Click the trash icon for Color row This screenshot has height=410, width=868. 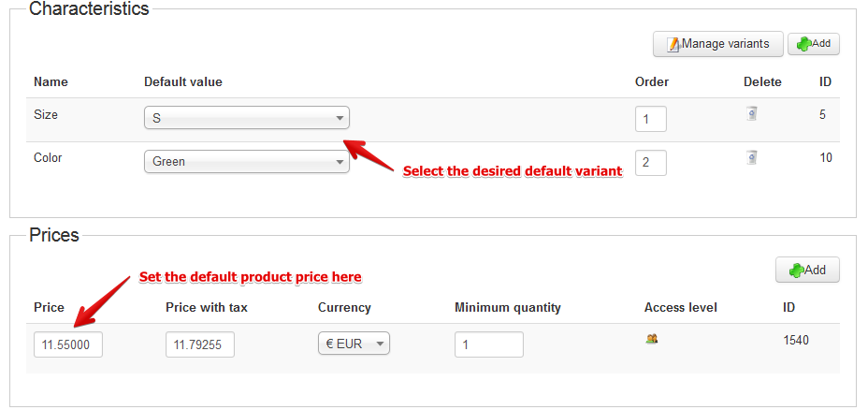coord(751,157)
